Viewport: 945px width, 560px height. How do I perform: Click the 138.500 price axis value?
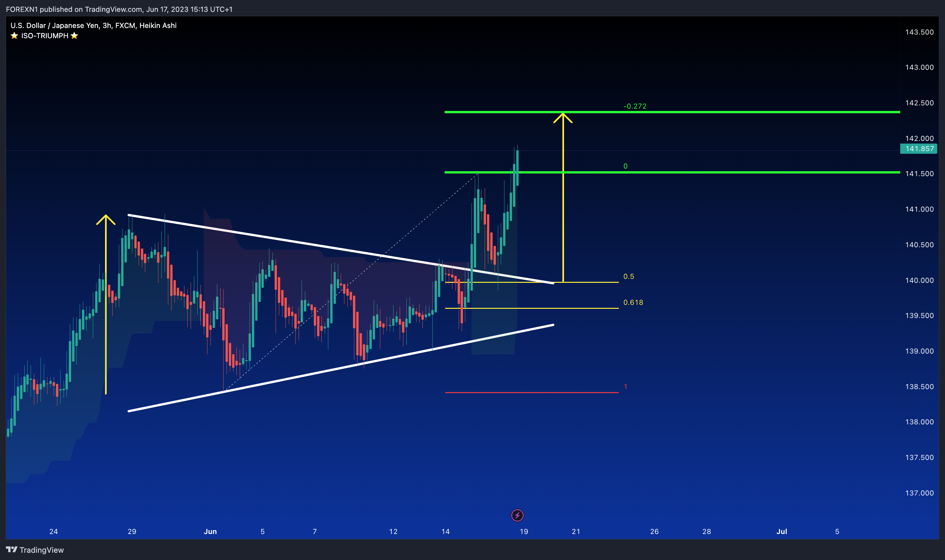coord(919,387)
